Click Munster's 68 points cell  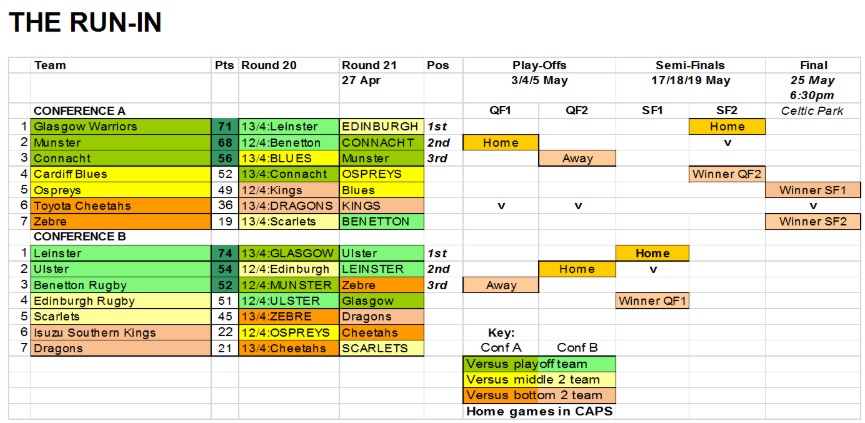pos(225,143)
